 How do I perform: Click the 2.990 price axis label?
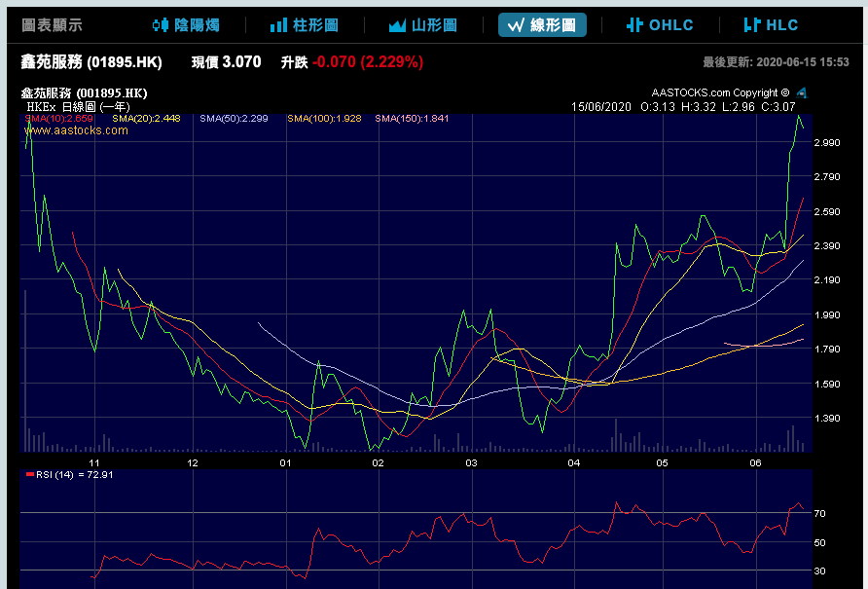coord(827,143)
